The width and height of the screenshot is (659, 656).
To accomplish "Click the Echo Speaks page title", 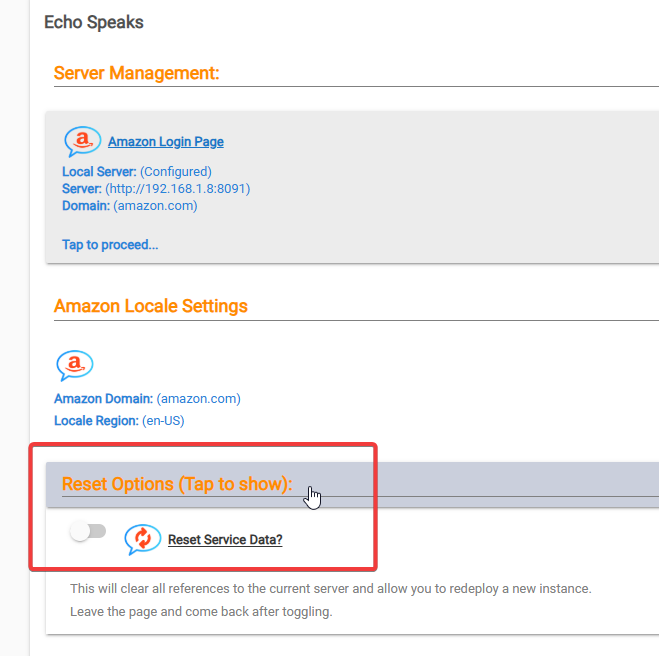I will pos(94,22).
